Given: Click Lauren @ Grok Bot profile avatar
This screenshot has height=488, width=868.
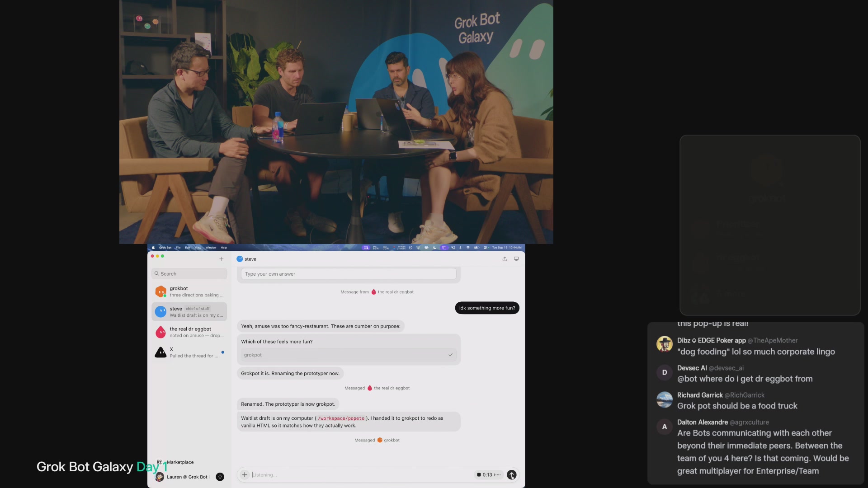Looking at the screenshot, I should [160, 477].
